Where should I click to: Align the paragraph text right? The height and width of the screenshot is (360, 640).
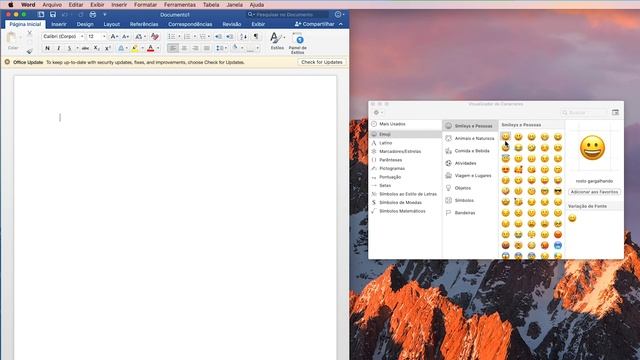(196, 48)
